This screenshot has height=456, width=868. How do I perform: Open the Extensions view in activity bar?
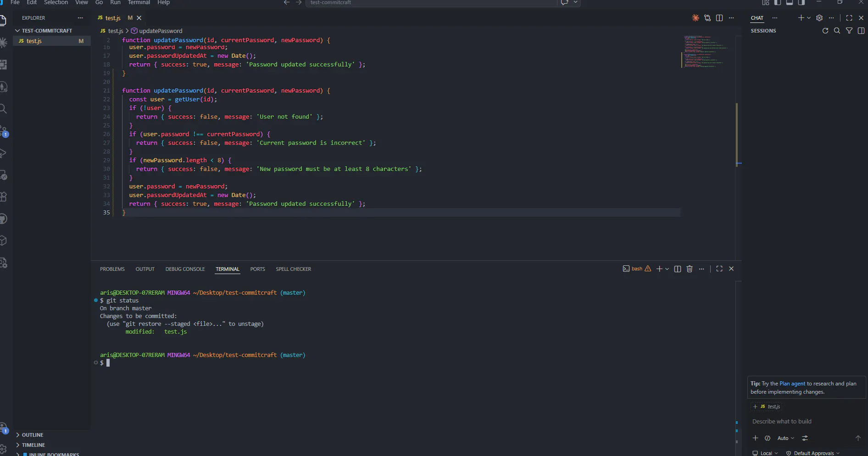pos(3,197)
